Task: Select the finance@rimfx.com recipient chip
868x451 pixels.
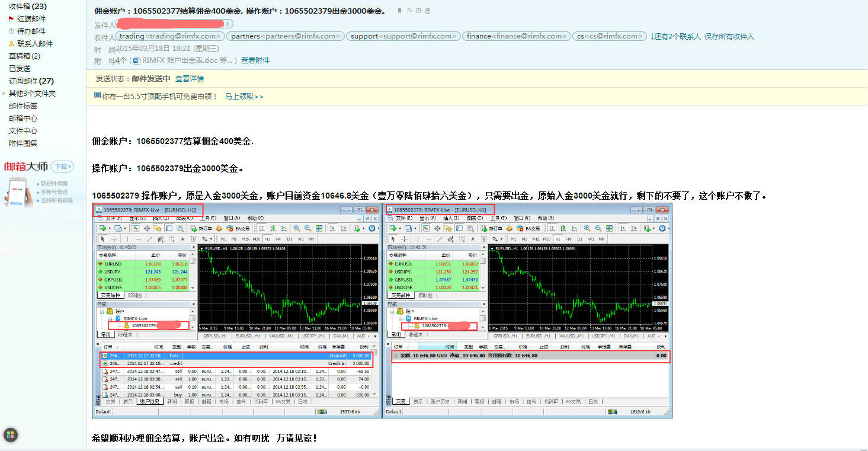Action: (516, 36)
